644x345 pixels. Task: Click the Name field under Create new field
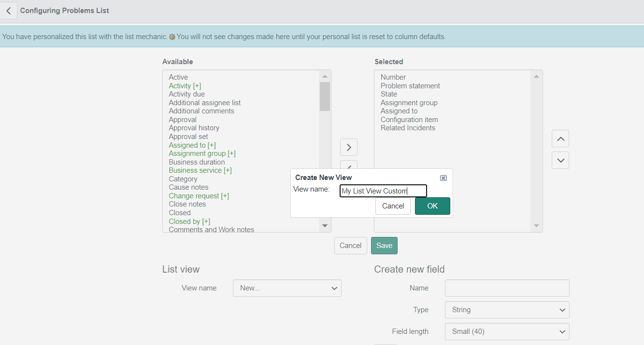[x=507, y=288]
